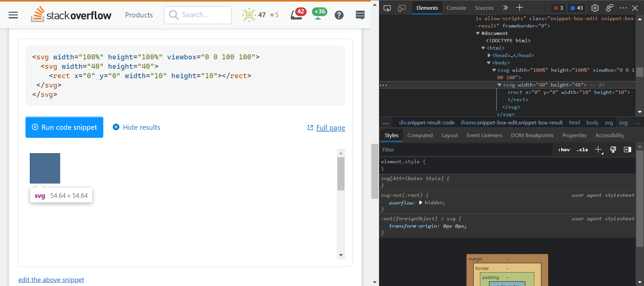Switch to the Elements tab
The height and width of the screenshot is (286, 644).
(427, 8)
